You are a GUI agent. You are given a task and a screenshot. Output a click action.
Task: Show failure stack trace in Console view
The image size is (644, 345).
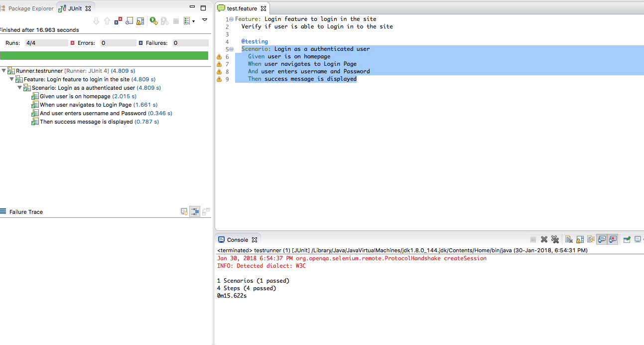pos(184,211)
